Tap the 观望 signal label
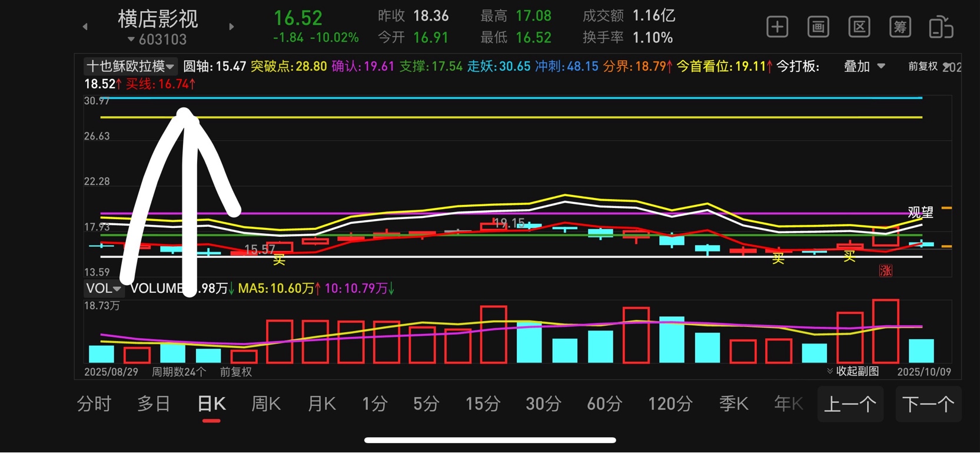This screenshot has width=980, height=453. [x=921, y=212]
